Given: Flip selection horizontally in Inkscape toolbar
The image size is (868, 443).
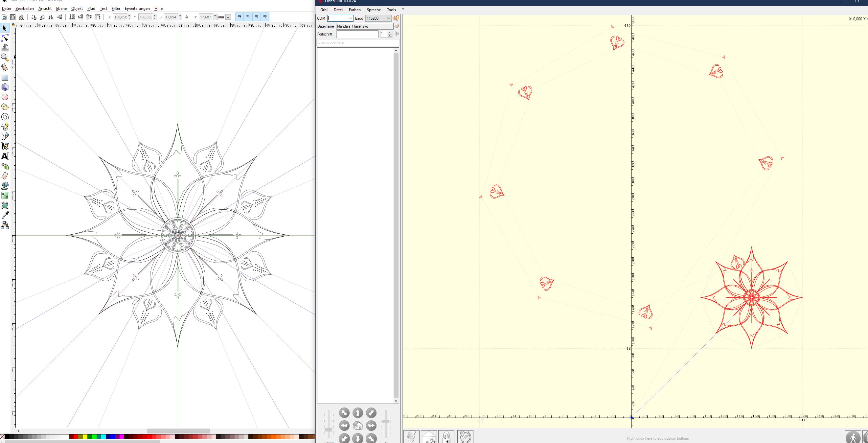Looking at the screenshot, I should click(51, 17).
